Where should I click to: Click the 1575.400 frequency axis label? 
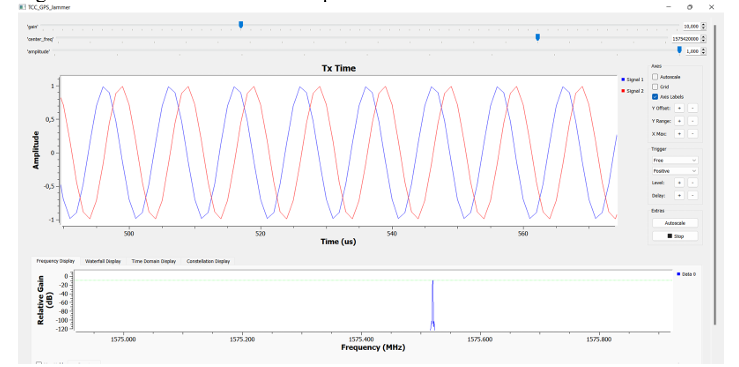361,339
